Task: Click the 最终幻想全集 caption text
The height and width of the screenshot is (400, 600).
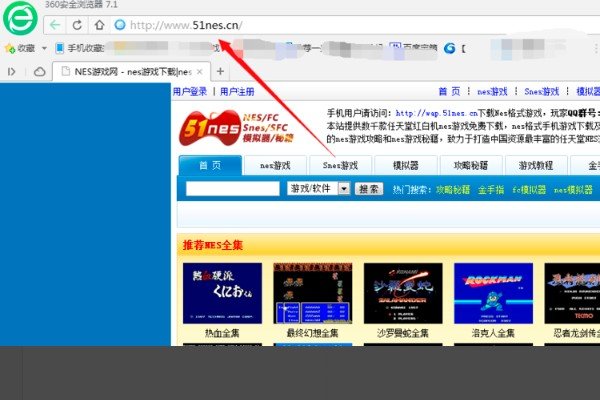Action: [313, 333]
